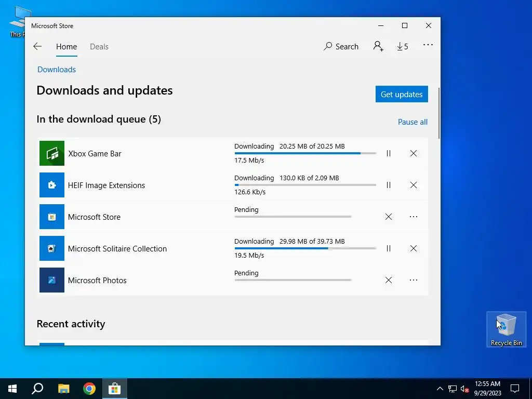Click the Microsoft Photos app icon
532x399 pixels.
coord(51,280)
